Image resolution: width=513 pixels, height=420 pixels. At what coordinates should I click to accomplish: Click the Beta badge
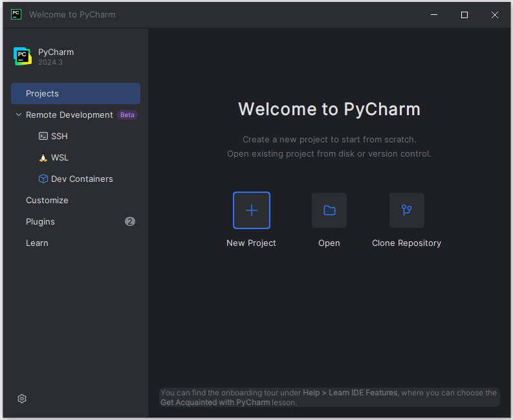point(127,115)
